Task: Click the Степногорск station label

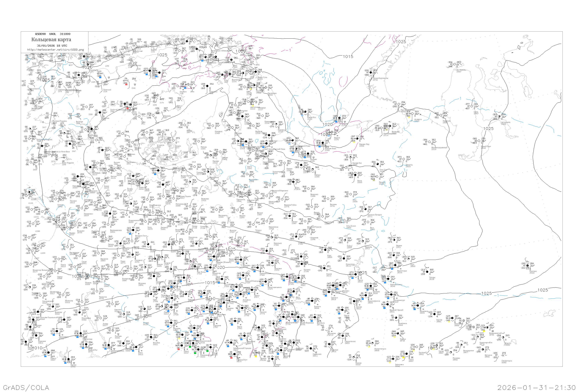Action: (x=506, y=361)
